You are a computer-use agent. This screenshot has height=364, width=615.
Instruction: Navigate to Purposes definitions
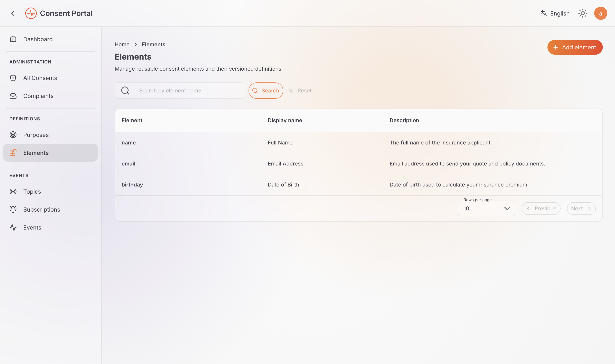click(x=50, y=135)
